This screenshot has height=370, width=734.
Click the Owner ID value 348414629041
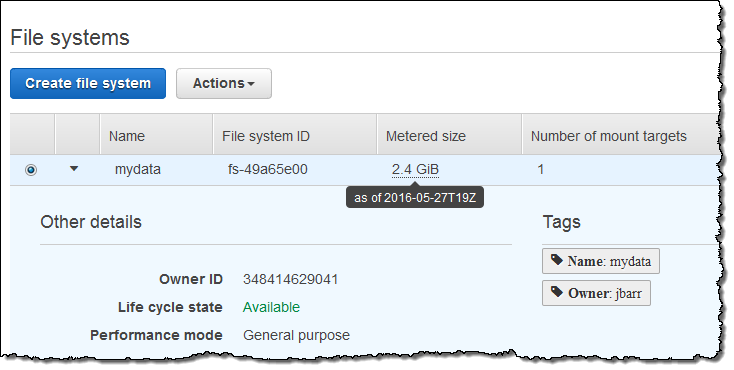tap(291, 279)
